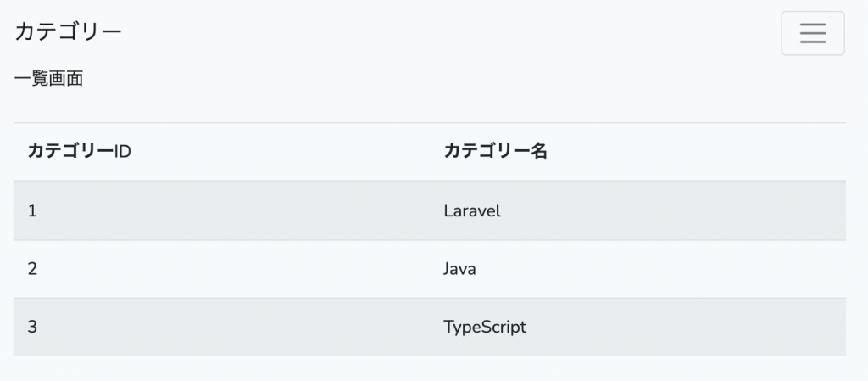
Task: Go to the カテゴリー home title
Action: coord(69,31)
